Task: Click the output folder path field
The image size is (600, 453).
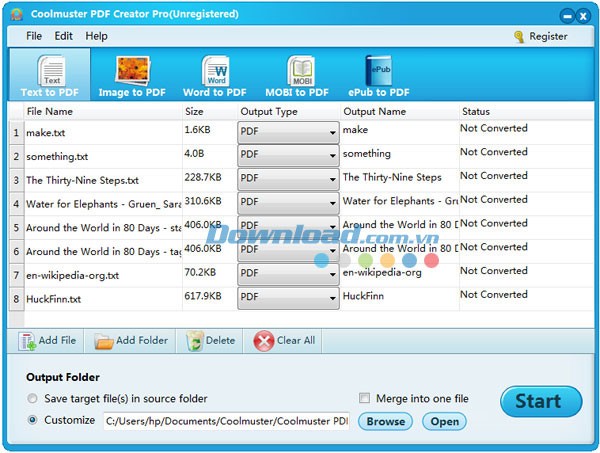Action: point(226,421)
